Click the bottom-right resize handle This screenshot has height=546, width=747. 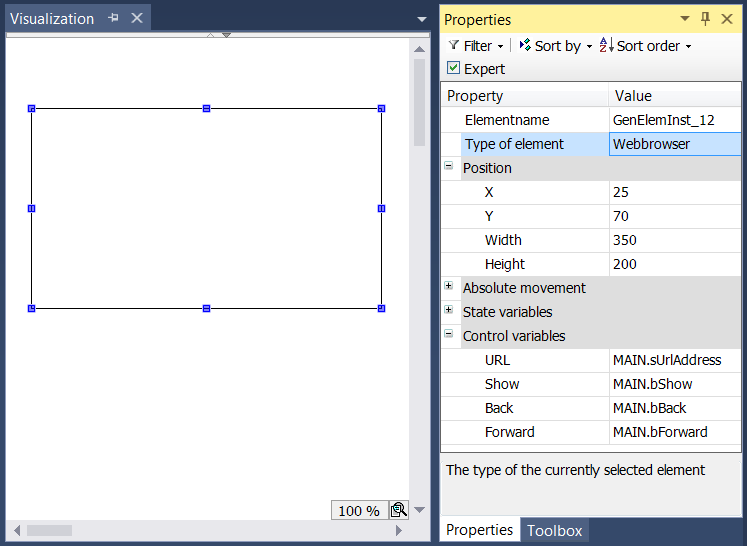(x=382, y=308)
